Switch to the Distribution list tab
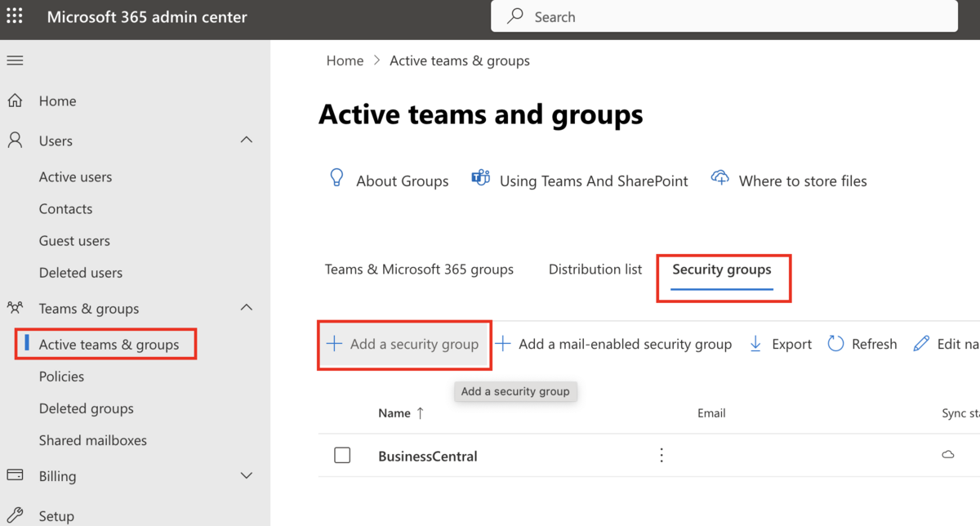This screenshot has width=980, height=526. point(595,269)
